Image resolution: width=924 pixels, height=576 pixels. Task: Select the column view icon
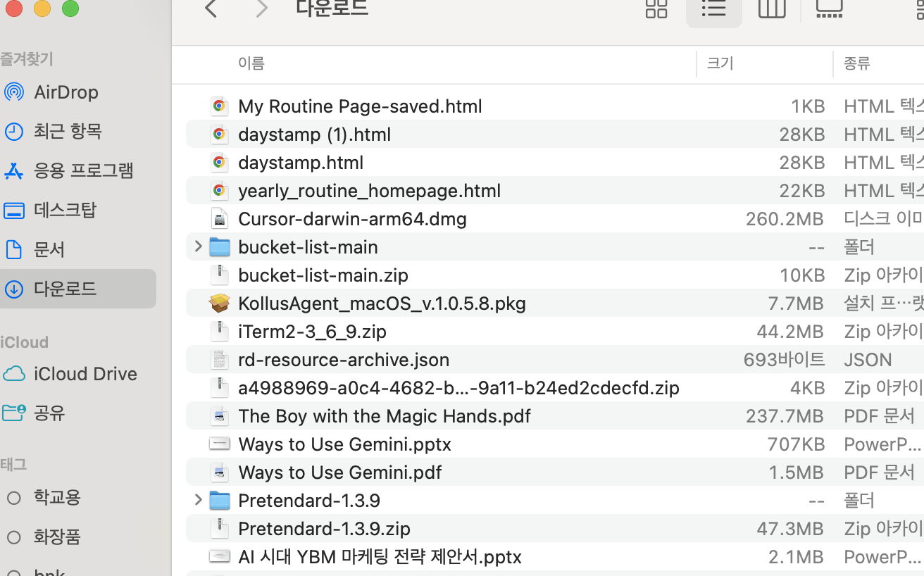tap(771, 9)
